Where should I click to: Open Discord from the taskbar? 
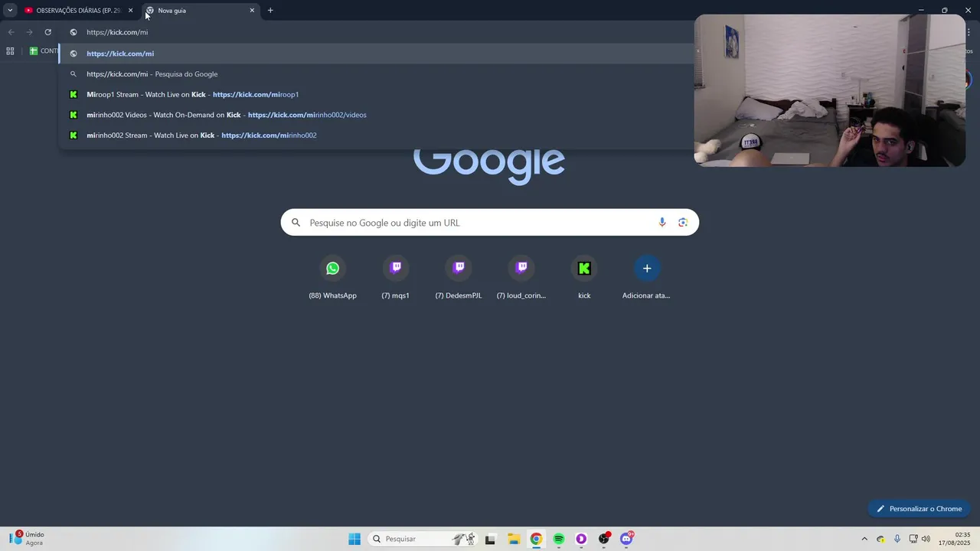tap(627, 539)
